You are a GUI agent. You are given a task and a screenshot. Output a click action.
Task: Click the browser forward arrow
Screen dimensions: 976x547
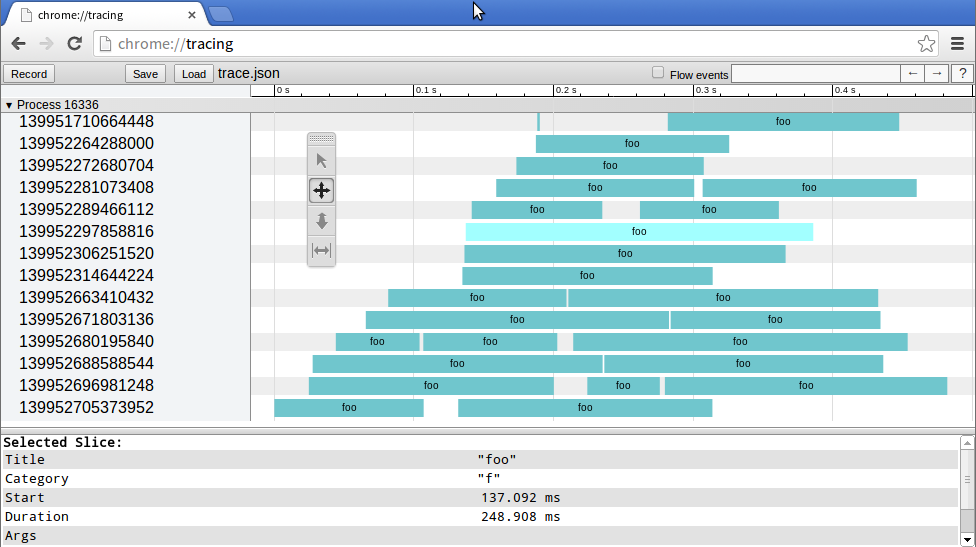46,44
